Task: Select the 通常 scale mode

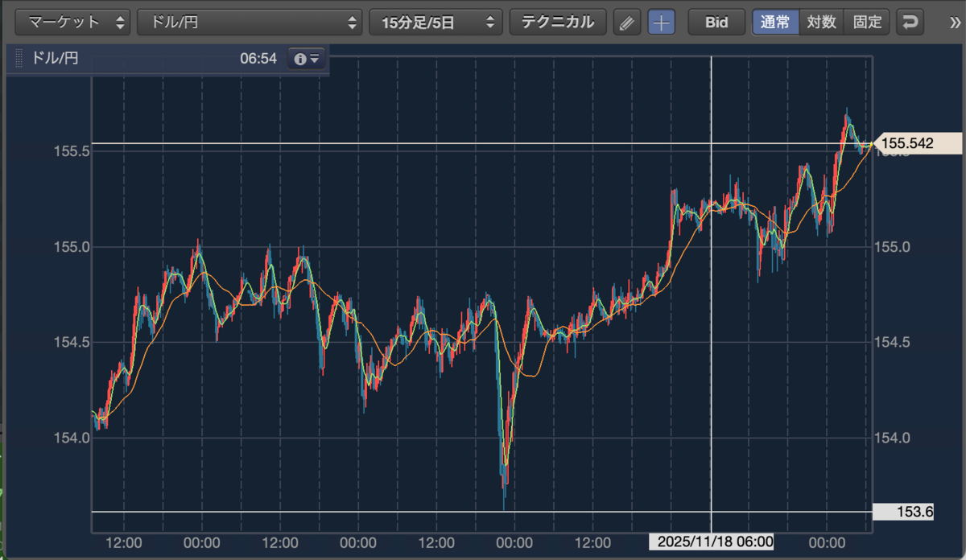Action: 776,23
